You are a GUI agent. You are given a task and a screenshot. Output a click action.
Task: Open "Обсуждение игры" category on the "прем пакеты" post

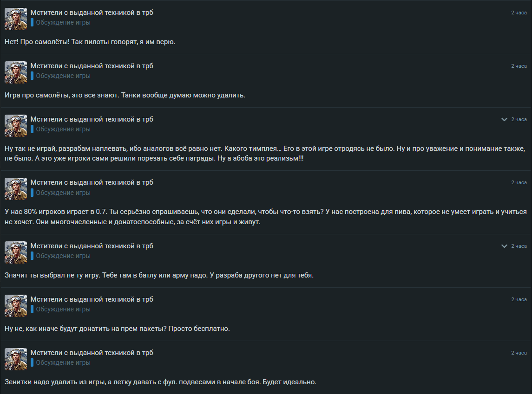63,309
